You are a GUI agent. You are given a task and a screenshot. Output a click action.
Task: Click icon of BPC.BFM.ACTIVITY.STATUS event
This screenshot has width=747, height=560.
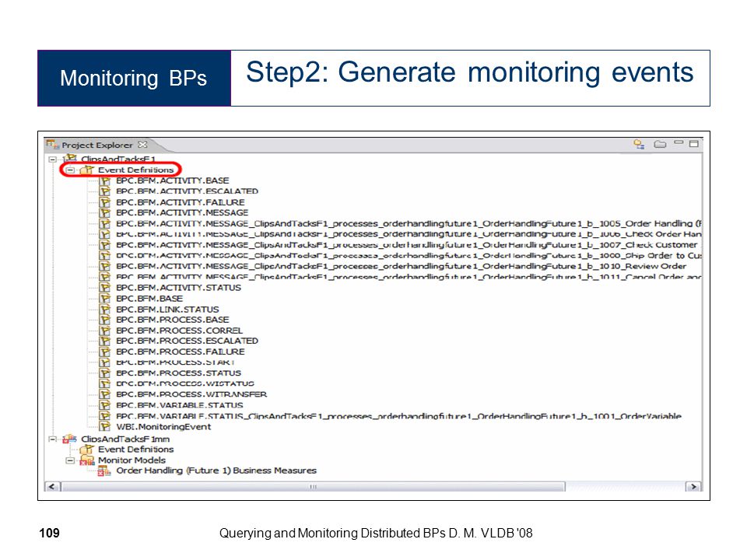[x=105, y=288]
